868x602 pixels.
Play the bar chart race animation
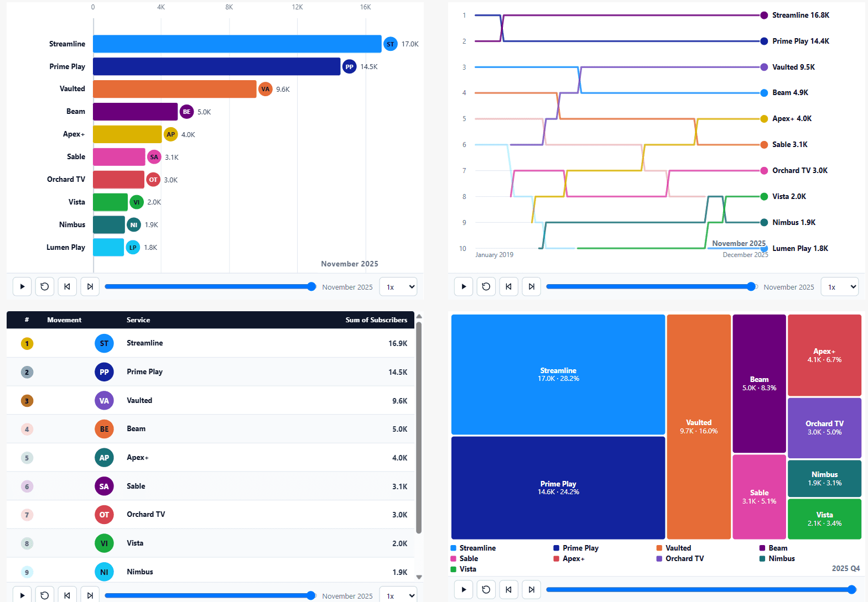click(x=22, y=286)
